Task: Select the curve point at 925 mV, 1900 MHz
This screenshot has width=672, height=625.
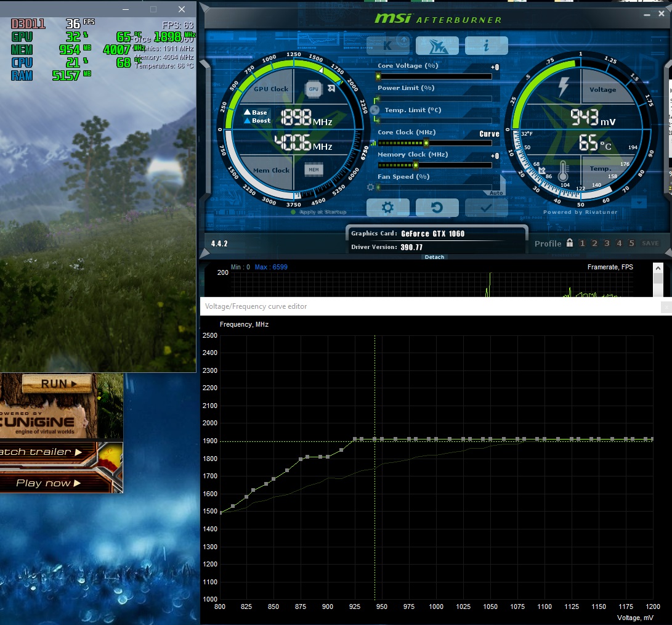Action: (x=355, y=439)
